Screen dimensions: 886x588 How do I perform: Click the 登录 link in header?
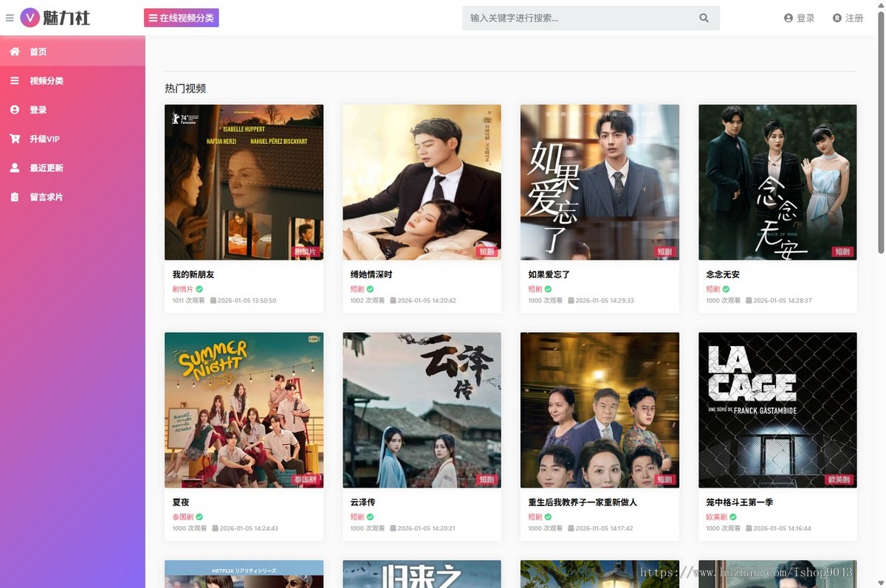(806, 18)
